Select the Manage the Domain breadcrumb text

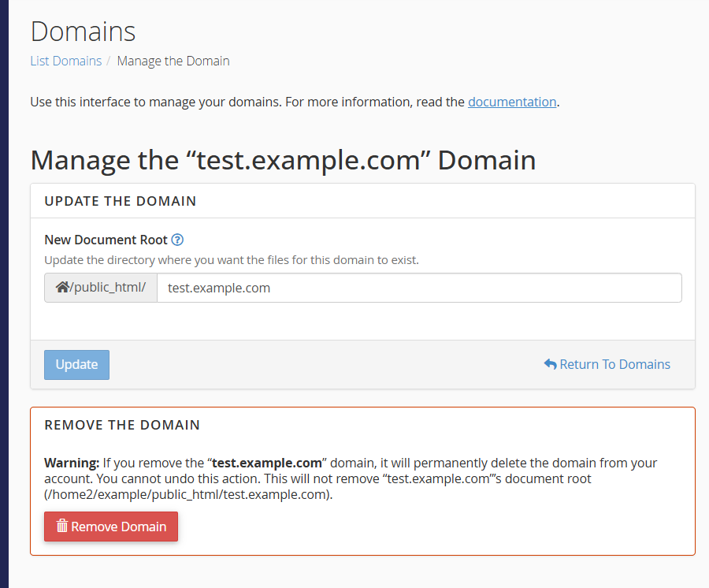tap(173, 61)
